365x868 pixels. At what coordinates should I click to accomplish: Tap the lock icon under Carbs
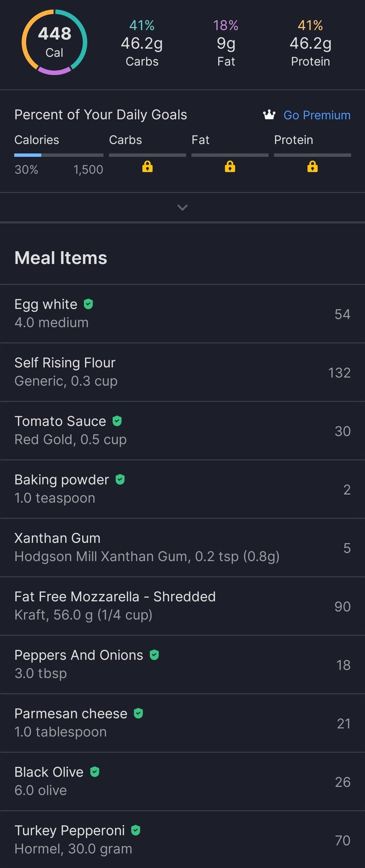tap(147, 166)
